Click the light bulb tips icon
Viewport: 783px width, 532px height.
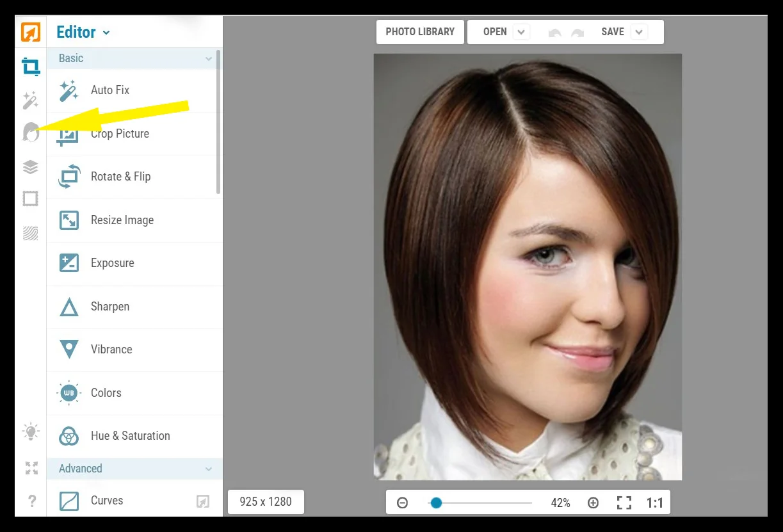click(x=31, y=431)
